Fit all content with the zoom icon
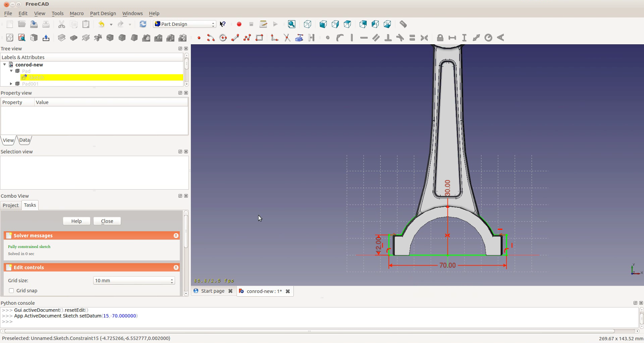This screenshot has width=644, height=343. click(x=292, y=24)
